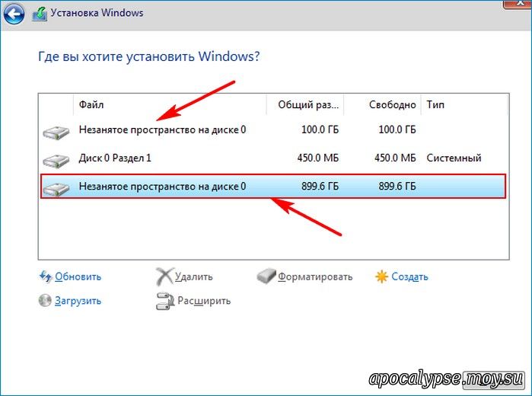
Task: Click the blue back arrow button
Action: coord(13,14)
